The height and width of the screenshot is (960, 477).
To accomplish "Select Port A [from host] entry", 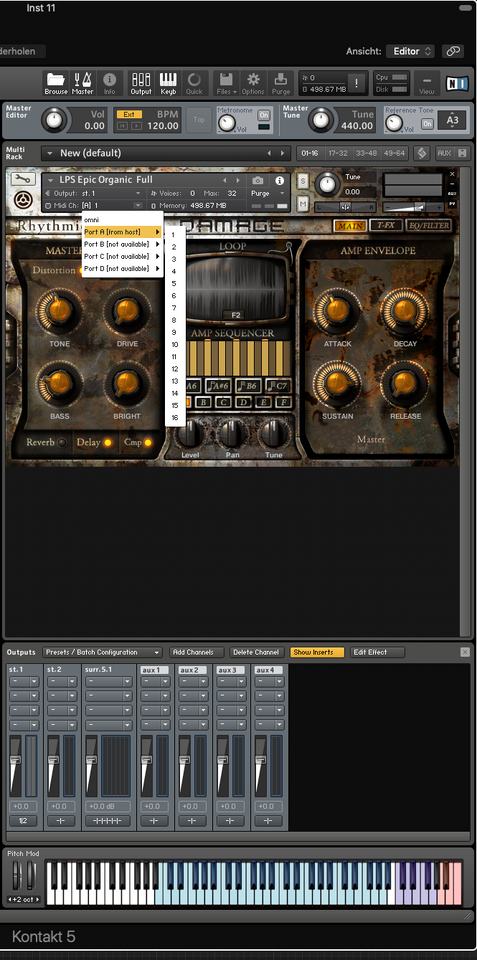I will point(122,232).
